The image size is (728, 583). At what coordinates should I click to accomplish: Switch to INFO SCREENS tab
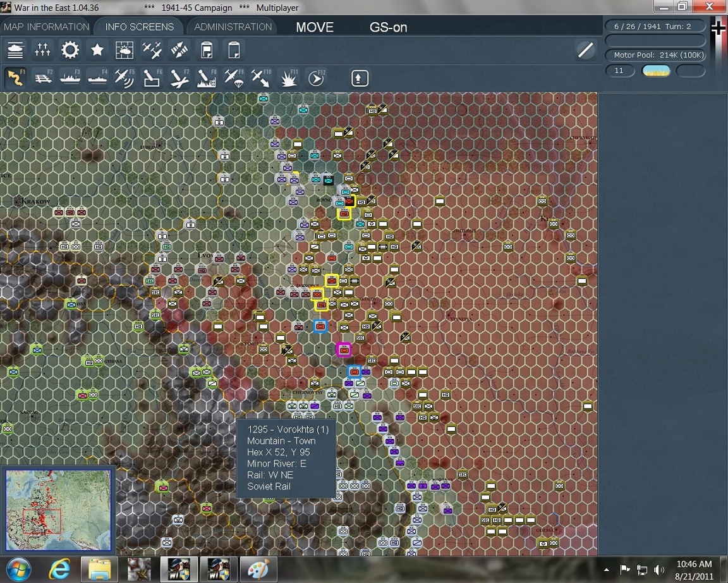pos(139,27)
